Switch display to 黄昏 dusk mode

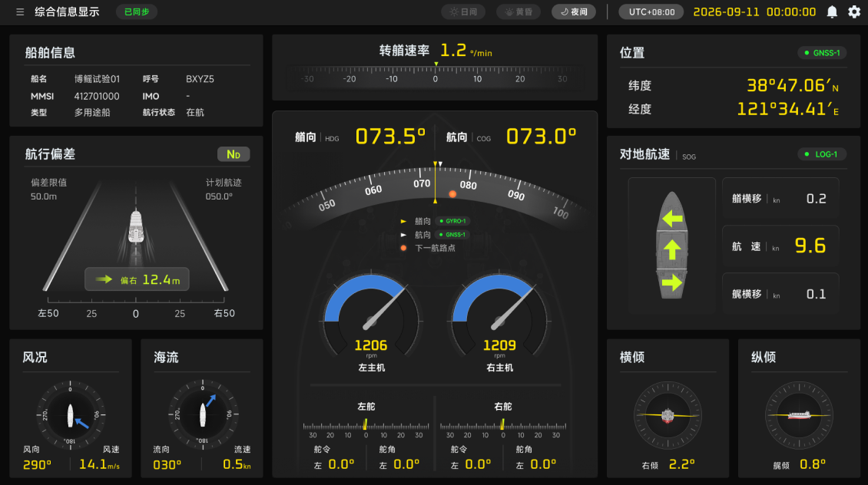pos(518,12)
